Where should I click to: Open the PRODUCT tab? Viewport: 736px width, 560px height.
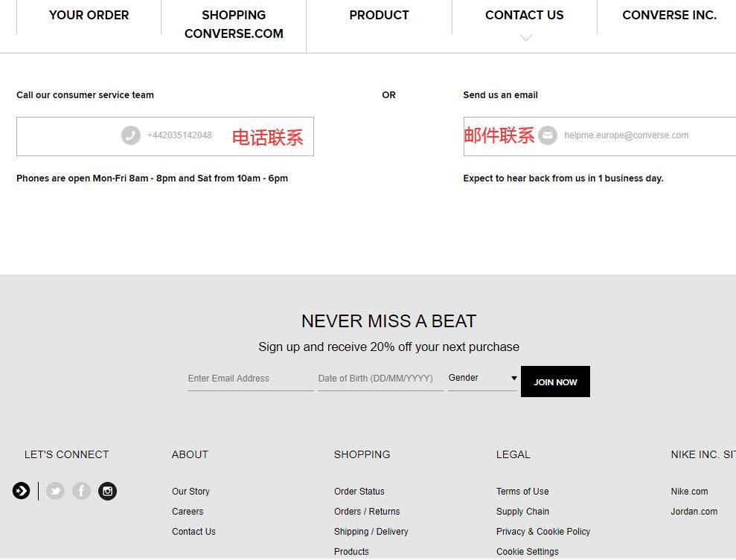379,15
